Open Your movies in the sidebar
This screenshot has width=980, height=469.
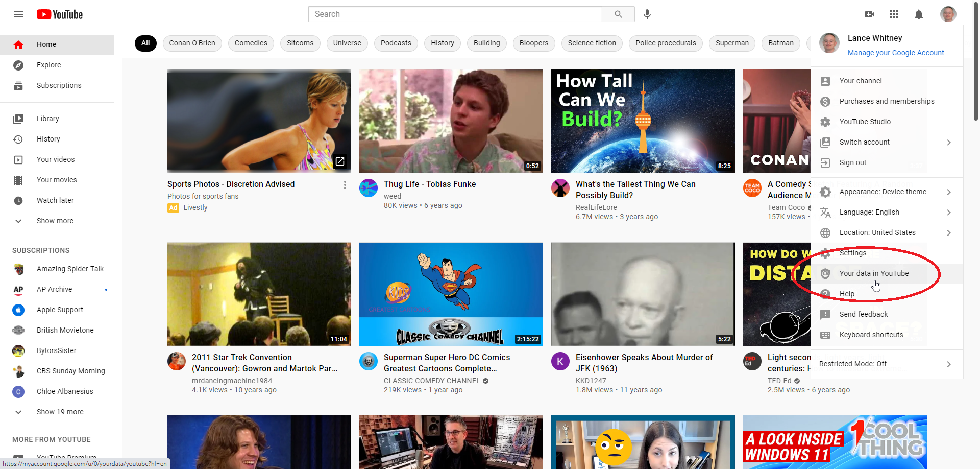(x=57, y=180)
